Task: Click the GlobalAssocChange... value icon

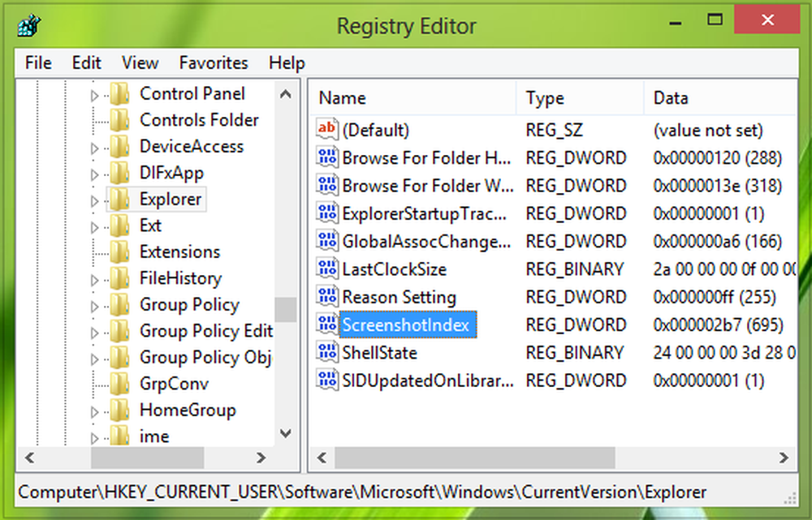Action: (x=327, y=241)
